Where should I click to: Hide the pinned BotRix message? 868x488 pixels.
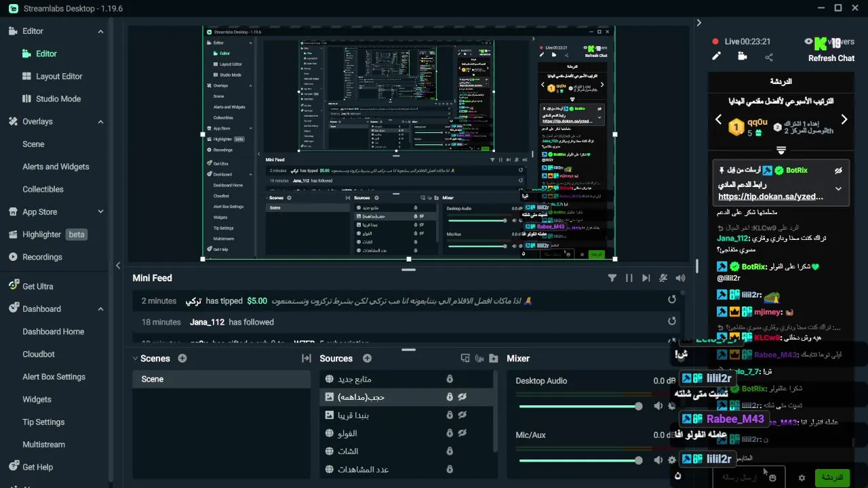coord(838,170)
